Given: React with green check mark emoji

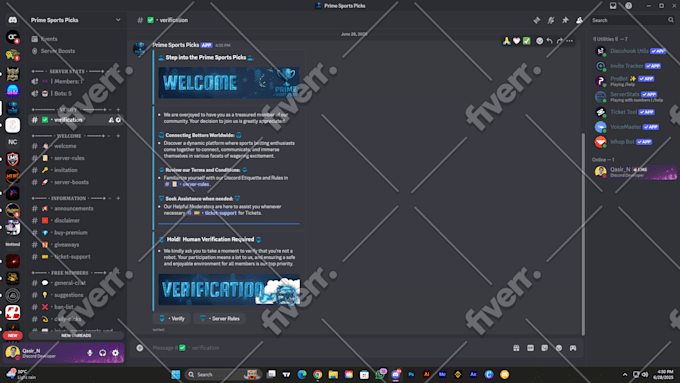Looking at the screenshot, I should point(526,41).
